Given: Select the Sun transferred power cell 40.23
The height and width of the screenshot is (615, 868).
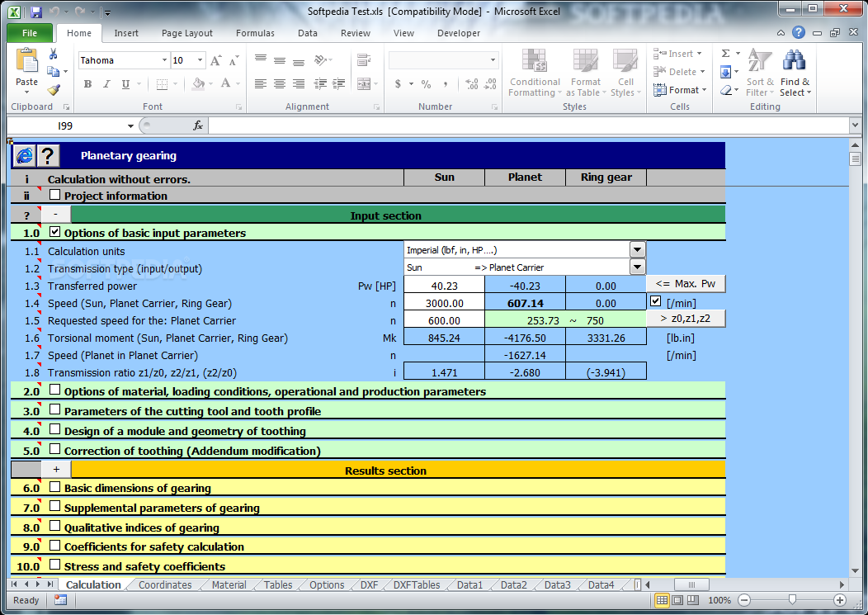Looking at the screenshot, I should coord(444,286).
